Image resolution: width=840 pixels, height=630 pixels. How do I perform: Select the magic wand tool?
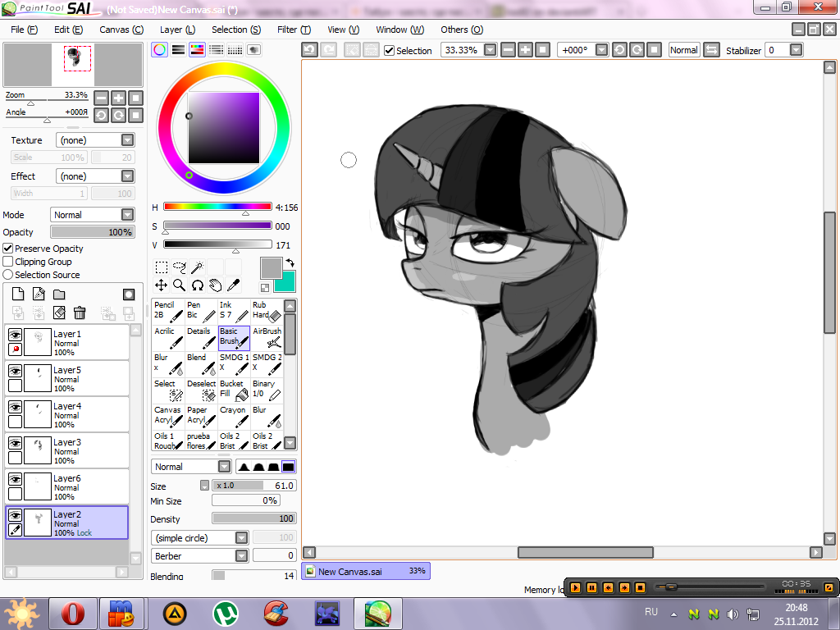tap(198, 267)
